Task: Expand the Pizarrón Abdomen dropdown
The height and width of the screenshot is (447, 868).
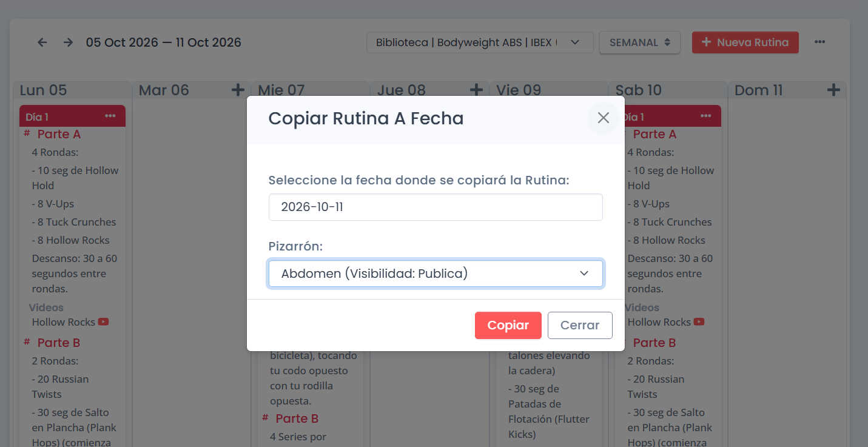Action: pos(436,274)
